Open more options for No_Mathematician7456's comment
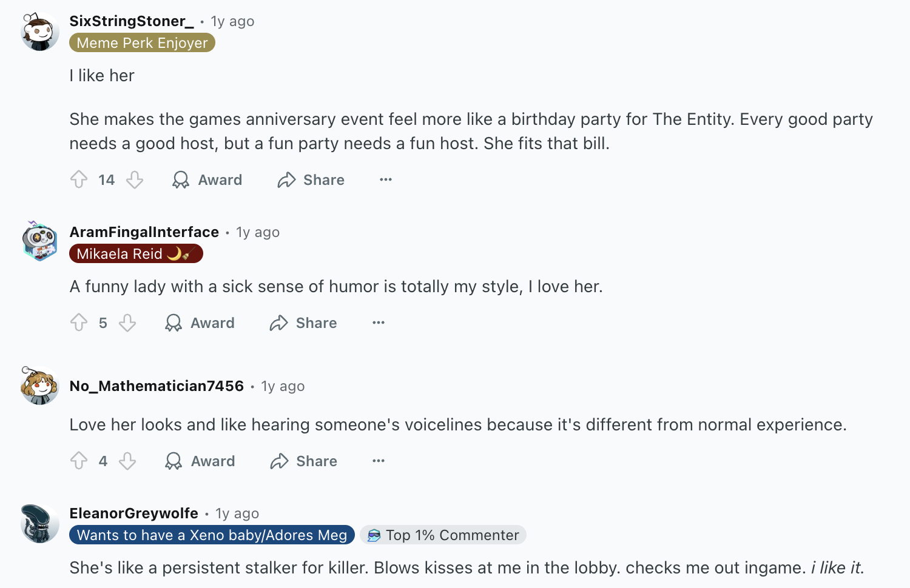 378,461
